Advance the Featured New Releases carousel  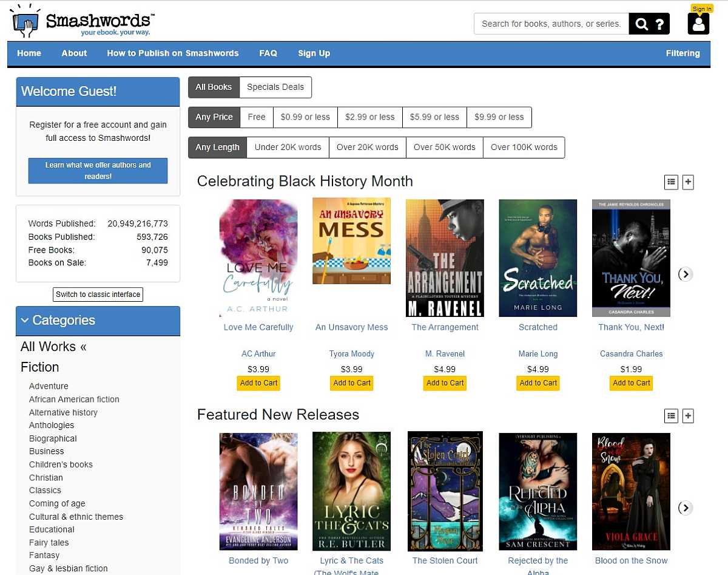click(685, 508)
